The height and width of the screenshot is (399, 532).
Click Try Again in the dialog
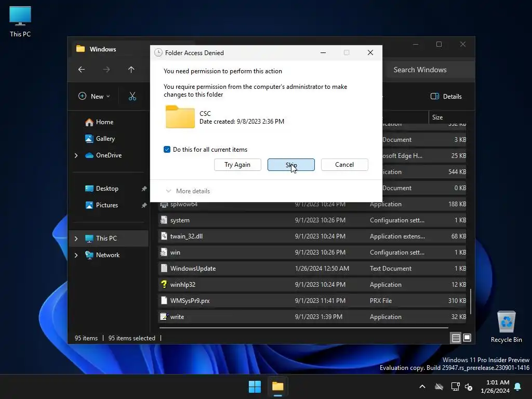point(237,165)
